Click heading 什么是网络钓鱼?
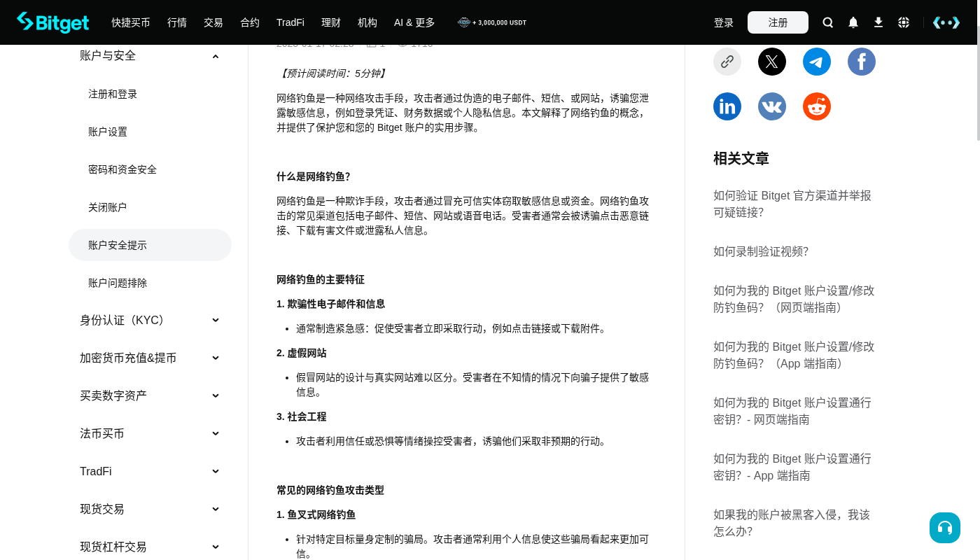This screenshot has width=980, height=560. 314,176
